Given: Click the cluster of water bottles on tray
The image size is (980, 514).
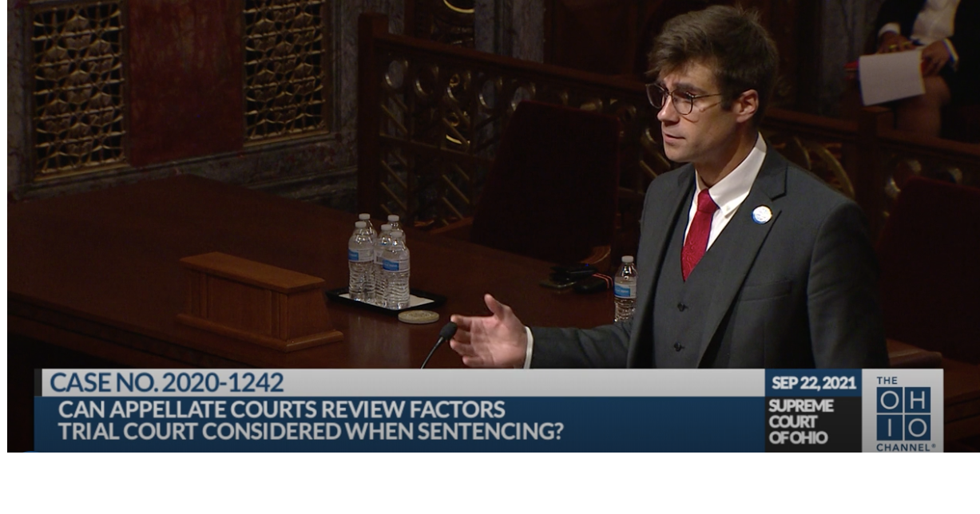Looking at the screenshot, I should (380, 262).
